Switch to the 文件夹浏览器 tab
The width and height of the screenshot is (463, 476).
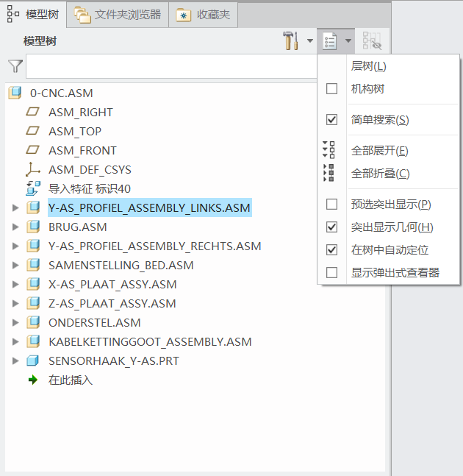pos(118,14)
